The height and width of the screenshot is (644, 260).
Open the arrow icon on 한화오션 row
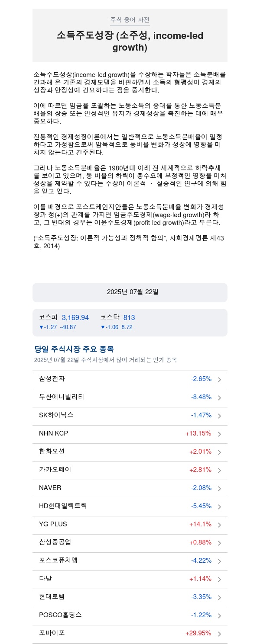click(x=219, y=452)
